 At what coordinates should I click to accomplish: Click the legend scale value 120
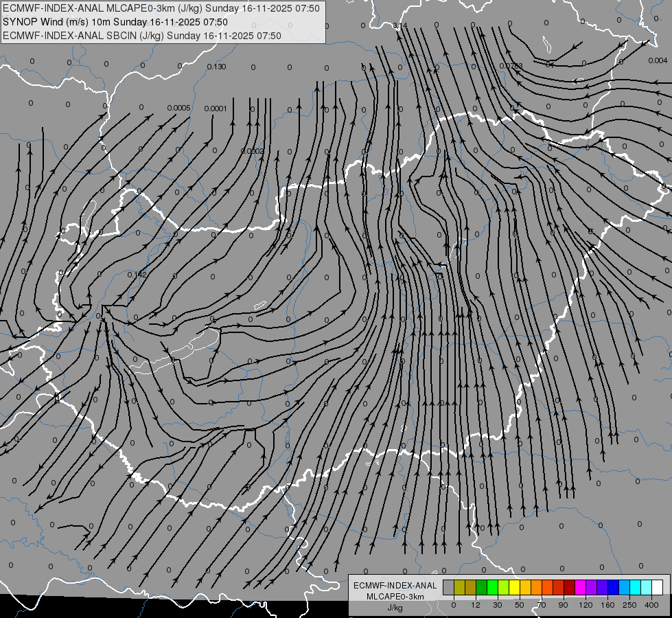[x=586, y=605]
